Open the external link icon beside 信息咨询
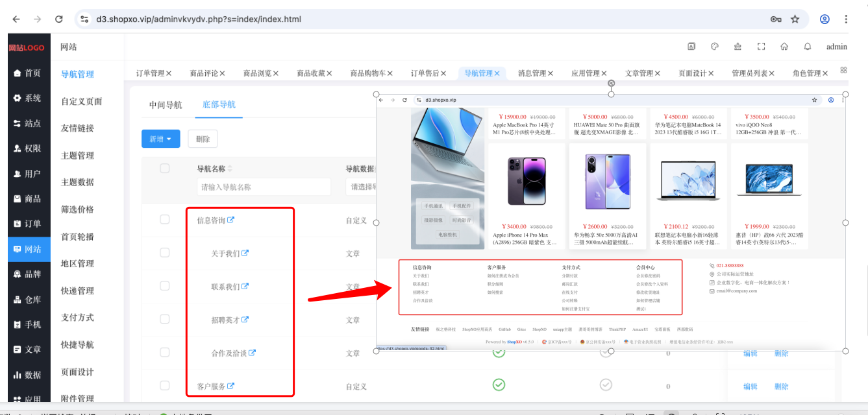The height and width of the screenshot is (415, 868). (230, 220)
